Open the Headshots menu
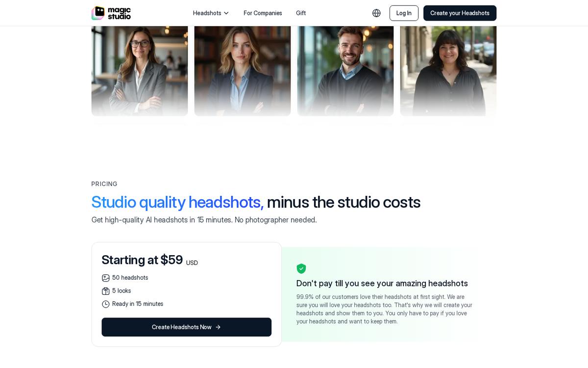This screenshot has width=588, height=368. [x=211, y=13]
